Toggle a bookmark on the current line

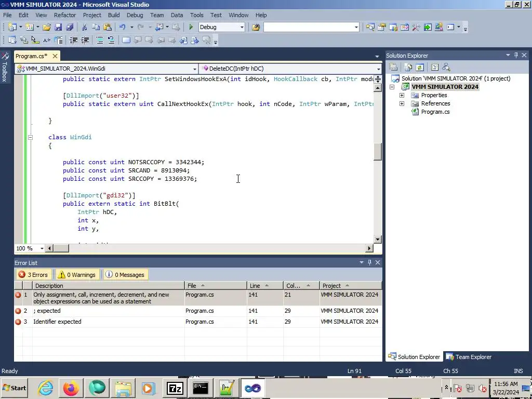(126, 41)
